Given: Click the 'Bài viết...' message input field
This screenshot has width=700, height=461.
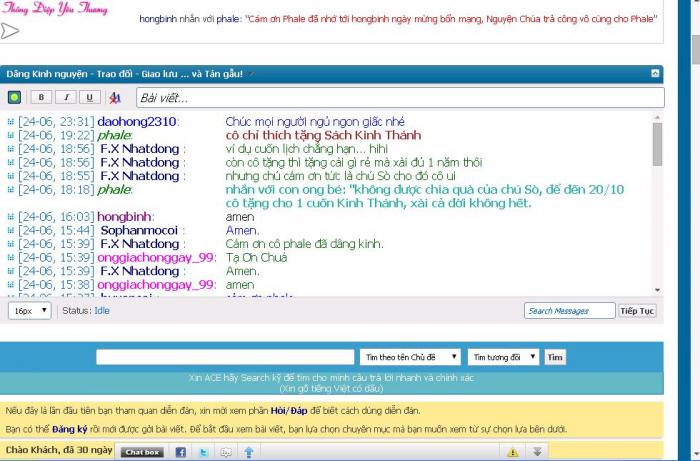Looking at the screenshot, I should tap(398, 98).
